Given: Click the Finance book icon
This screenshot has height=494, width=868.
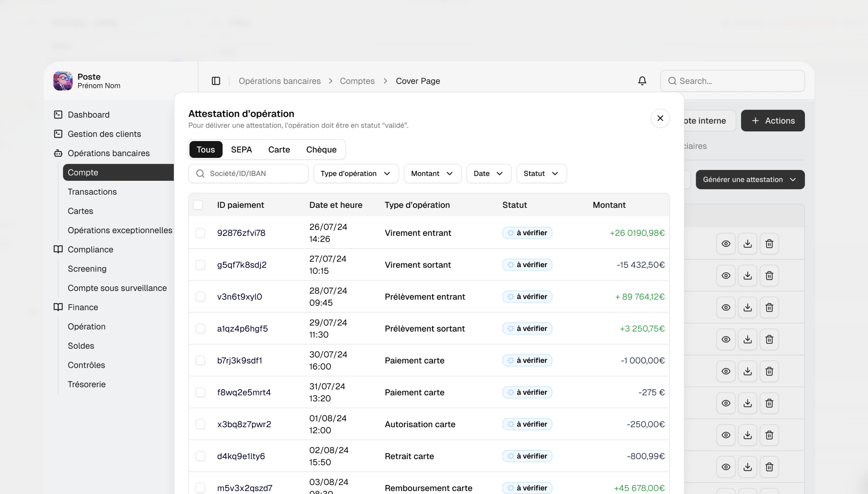Looking at the screenshot, I should point(58,307).
